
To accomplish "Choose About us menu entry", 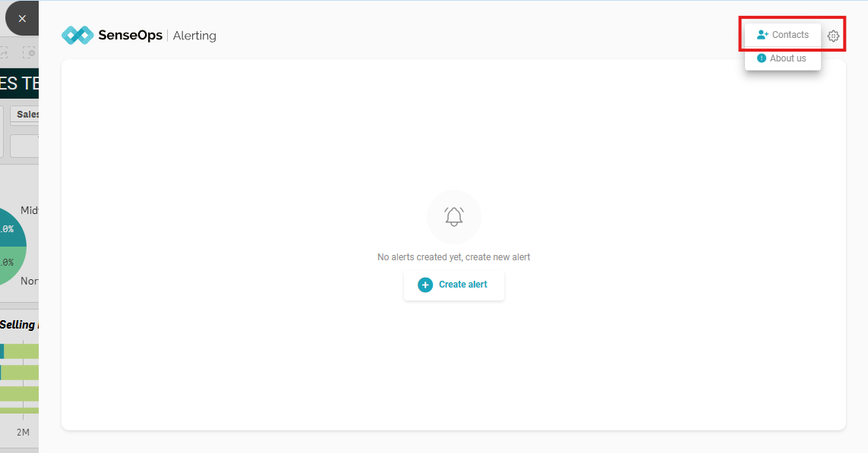I will 783,58.
